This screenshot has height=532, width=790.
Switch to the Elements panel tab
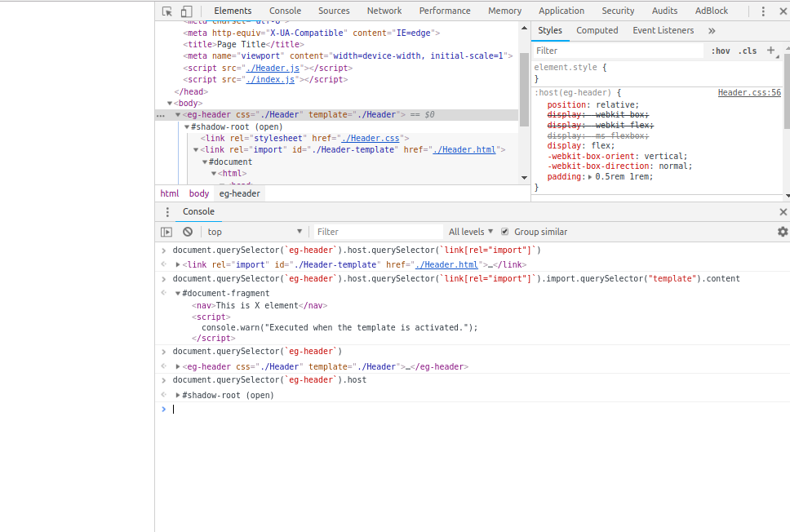[x=233, y=11]
